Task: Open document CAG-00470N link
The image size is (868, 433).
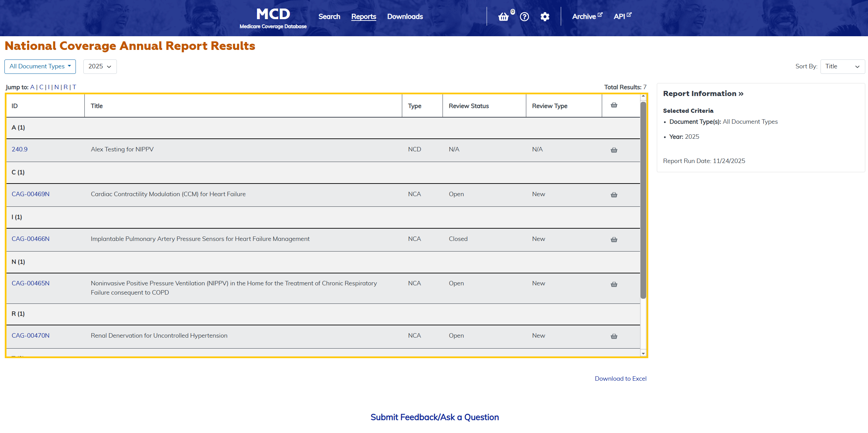Action: (x=30, y=336)
